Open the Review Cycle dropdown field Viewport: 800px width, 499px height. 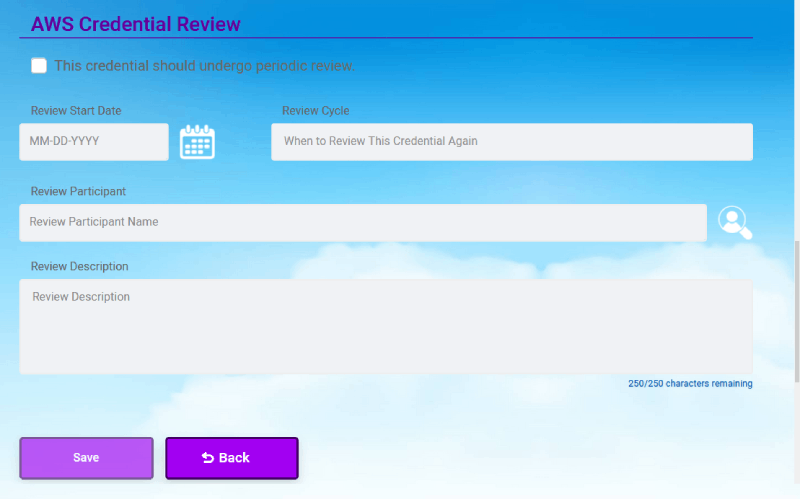pos(512,142)
